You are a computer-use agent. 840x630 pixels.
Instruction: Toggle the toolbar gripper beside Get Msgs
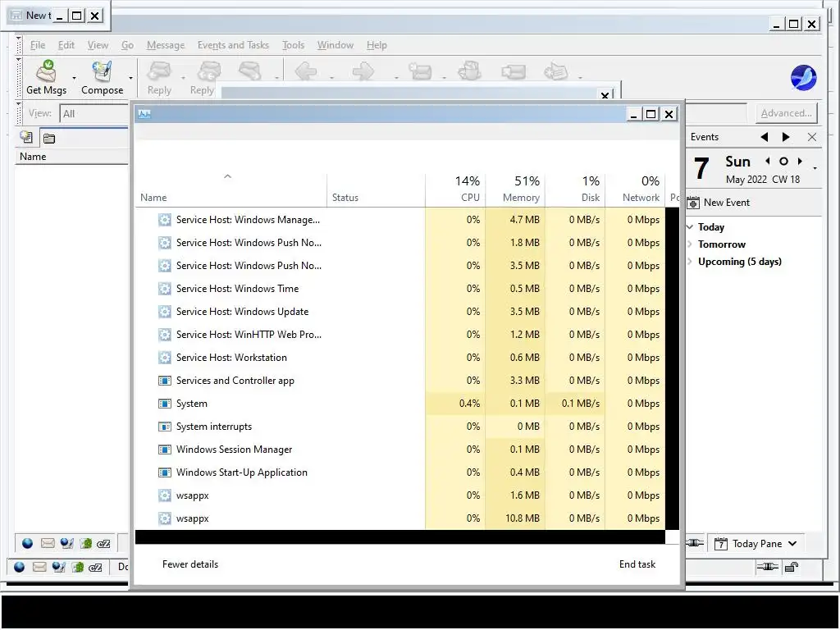pos(19,78)
